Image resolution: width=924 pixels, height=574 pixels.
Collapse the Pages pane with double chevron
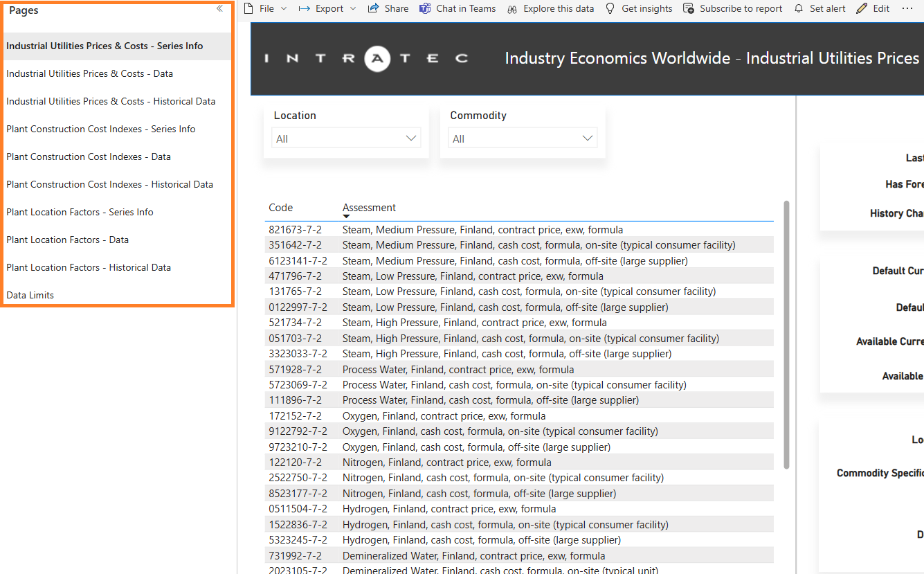click(x=219, y=9)
